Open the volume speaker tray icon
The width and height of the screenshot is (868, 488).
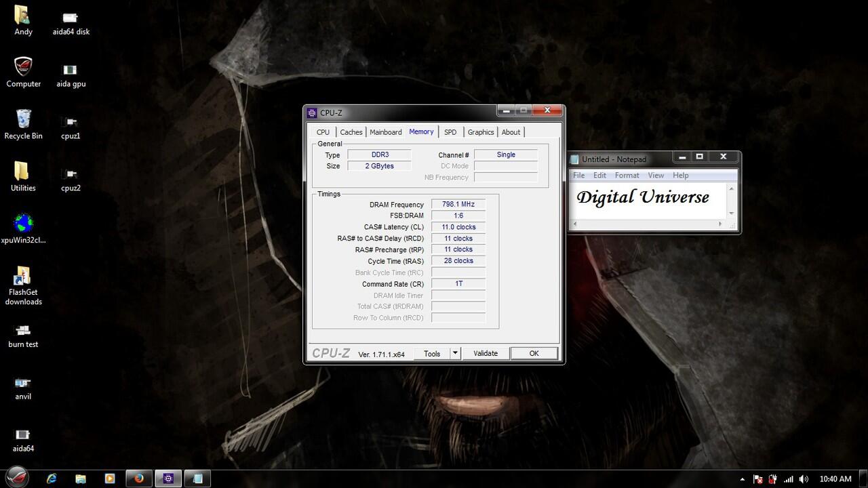804,479
